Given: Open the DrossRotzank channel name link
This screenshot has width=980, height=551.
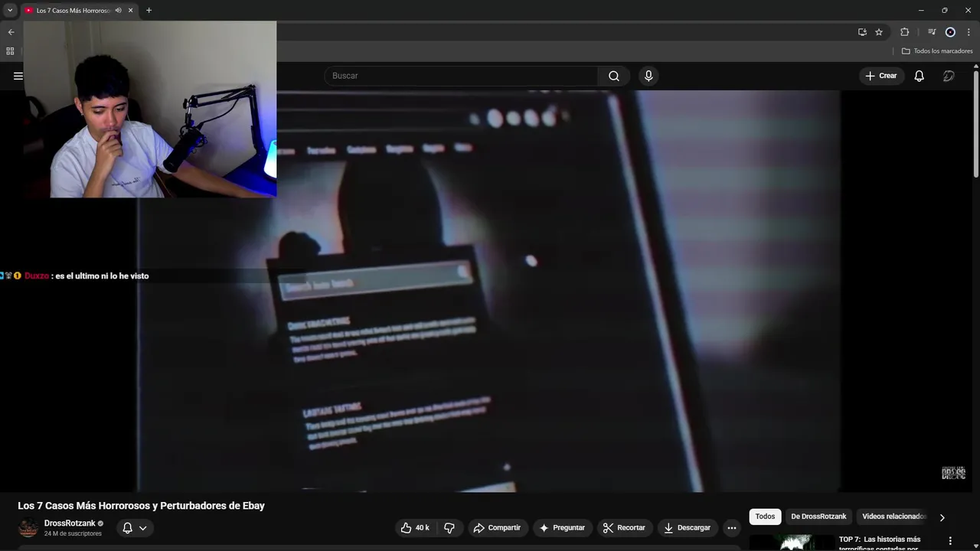Looking at the screenshot, I should click(70, 523).
